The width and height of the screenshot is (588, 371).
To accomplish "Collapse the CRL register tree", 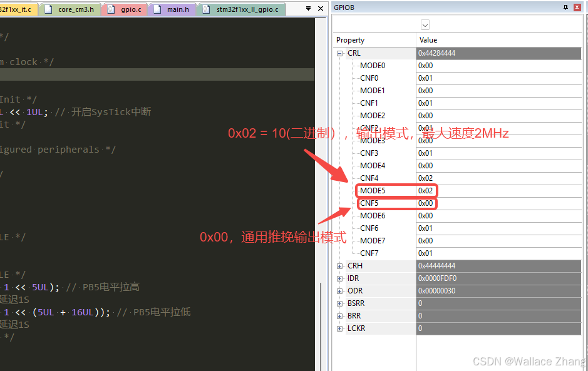I will [x=339, y=53].
